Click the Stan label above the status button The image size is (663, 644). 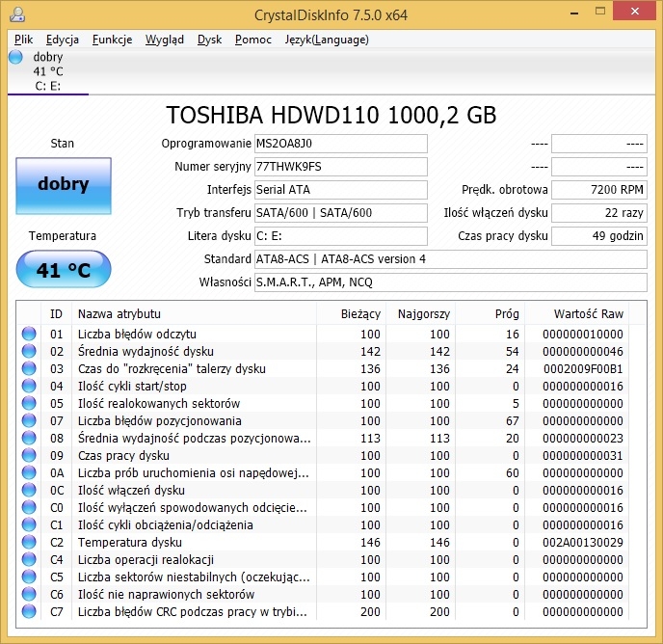[x=62, y=143]
